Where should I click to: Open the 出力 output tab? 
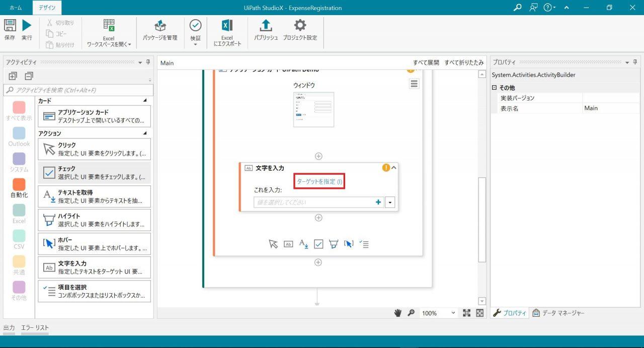coord(9,328)
